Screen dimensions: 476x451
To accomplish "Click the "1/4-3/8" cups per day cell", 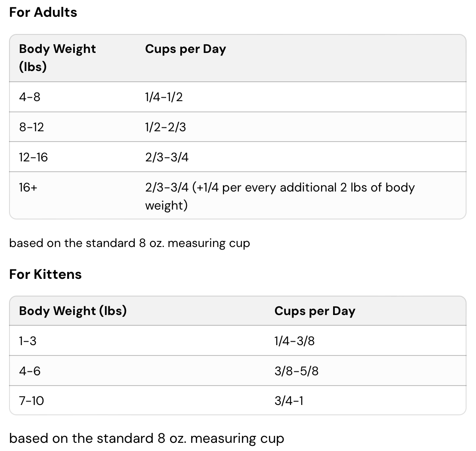I will (x=294, y=341).
